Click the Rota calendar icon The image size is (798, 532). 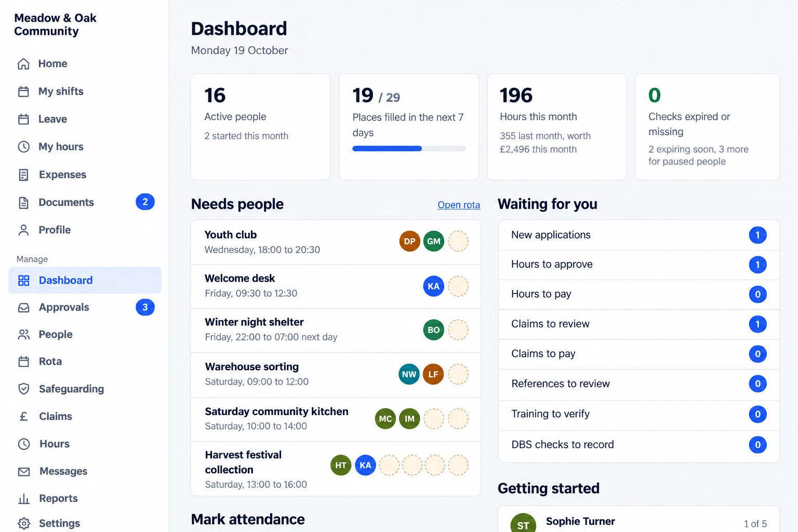pyautogui.click(x=24, y=362)
